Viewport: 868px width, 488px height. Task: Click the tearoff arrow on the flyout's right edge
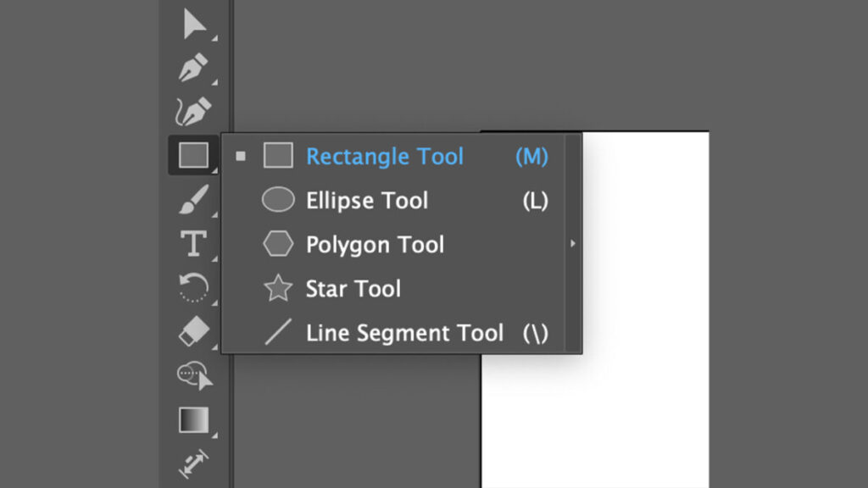pyautogui.click(x=573, y=244)
